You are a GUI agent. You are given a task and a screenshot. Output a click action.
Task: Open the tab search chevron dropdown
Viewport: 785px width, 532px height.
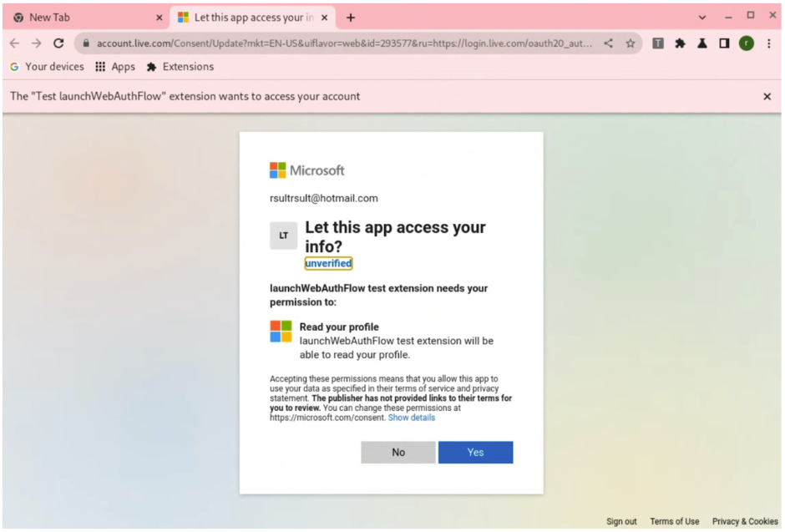click(x=702, y=17)
